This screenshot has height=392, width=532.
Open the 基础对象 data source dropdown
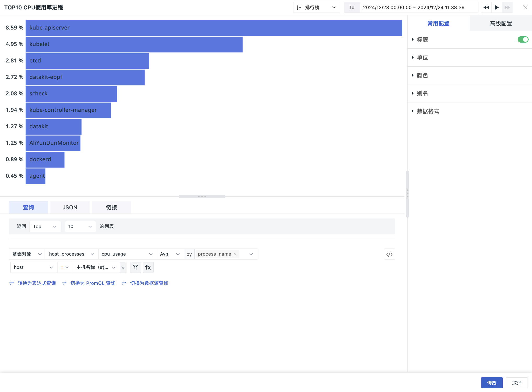27,254
